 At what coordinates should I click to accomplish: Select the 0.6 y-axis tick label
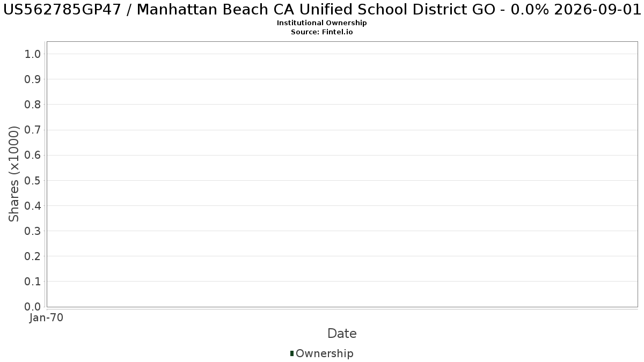tap(33, 155)
